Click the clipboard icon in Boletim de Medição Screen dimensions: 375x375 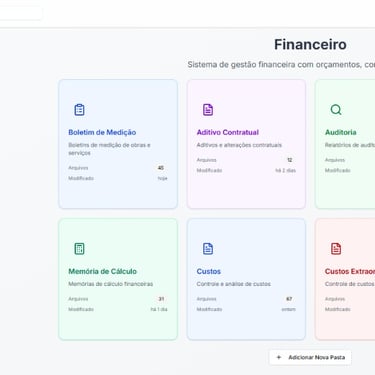pyautogui.click(x=79, y=110)
